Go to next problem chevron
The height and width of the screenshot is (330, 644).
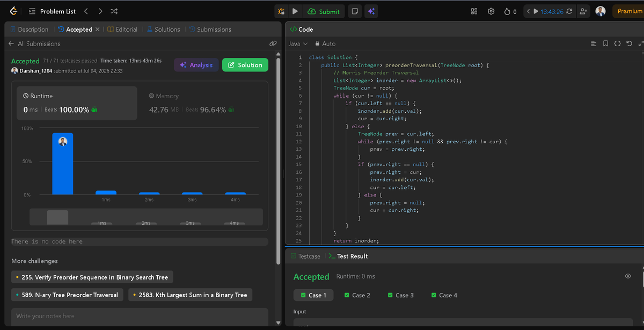pos(100,11)
